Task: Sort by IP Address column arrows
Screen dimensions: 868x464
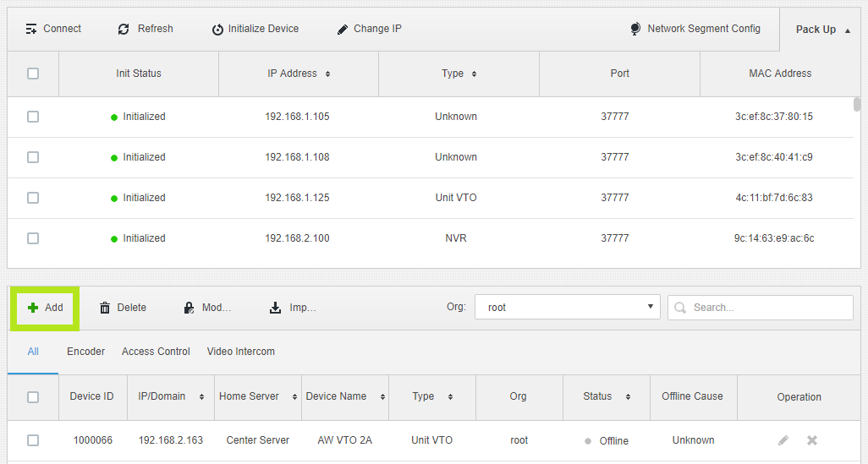Action: pos(327,74)
